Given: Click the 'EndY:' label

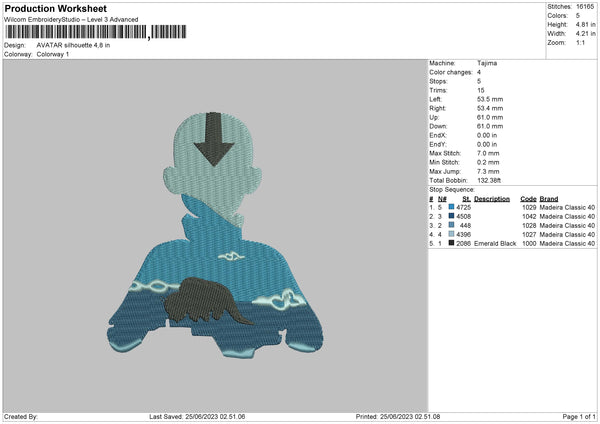Looking at the screenshot, I should 438,144.
